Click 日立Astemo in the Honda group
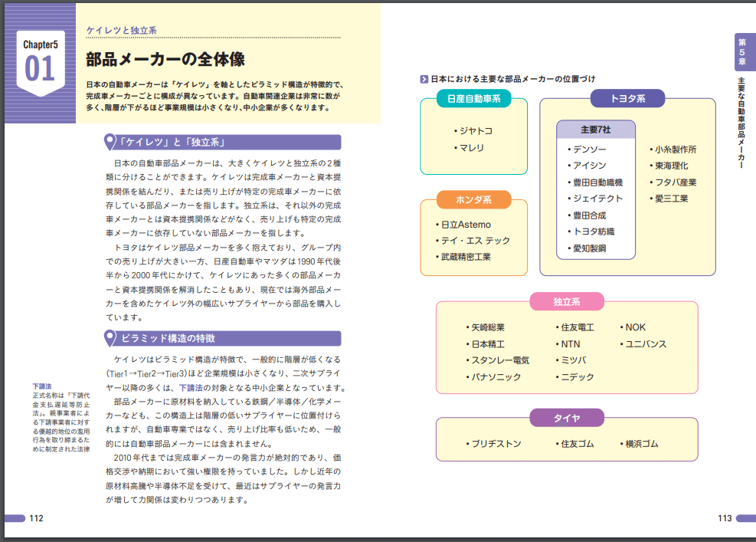Image resolution: width=756 pixels, height=542 pixels. point(466,225)
